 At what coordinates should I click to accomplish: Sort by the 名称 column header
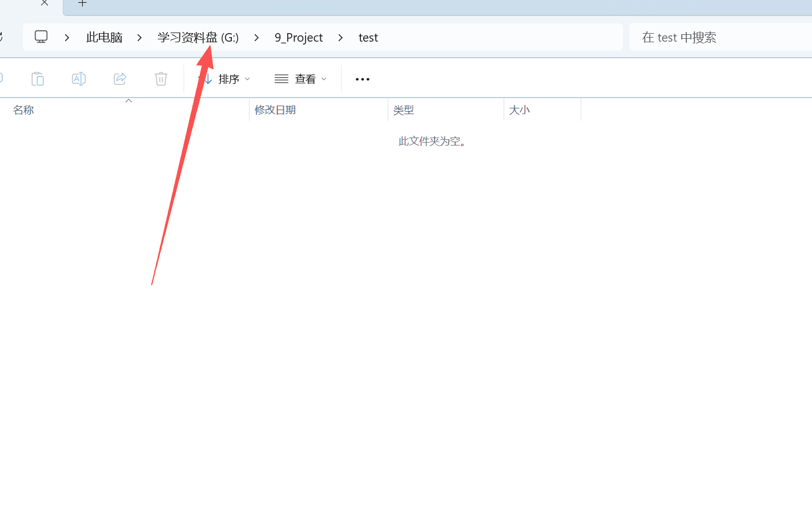[23, 110]
